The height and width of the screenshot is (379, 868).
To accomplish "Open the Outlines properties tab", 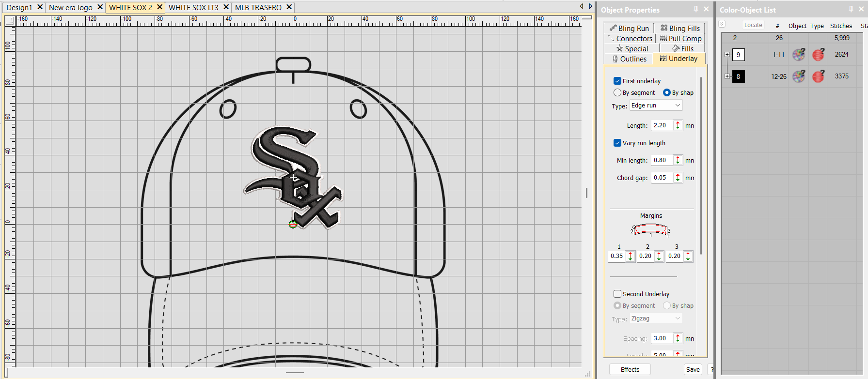I will tap(629, 59).
